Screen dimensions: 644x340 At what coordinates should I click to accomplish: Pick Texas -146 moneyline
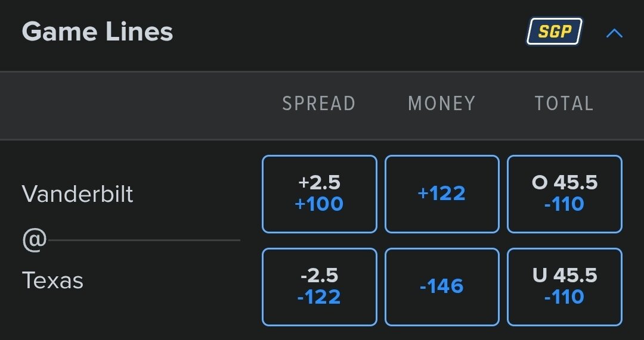[442, 286]
